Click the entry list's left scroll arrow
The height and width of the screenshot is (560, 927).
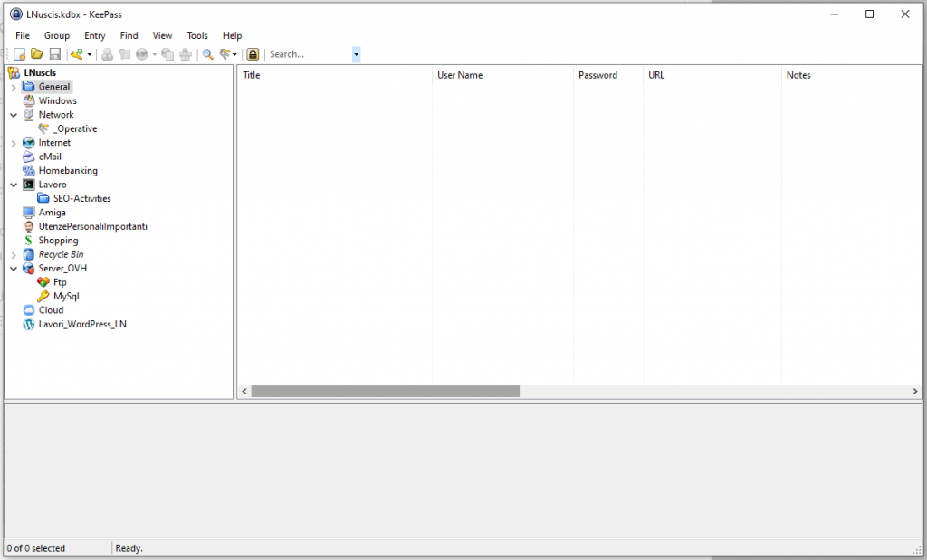[244, 392]
